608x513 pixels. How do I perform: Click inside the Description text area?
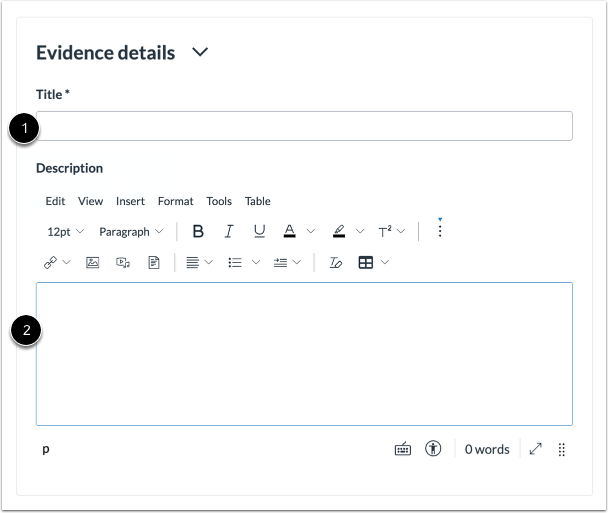[x=304, y=354]
